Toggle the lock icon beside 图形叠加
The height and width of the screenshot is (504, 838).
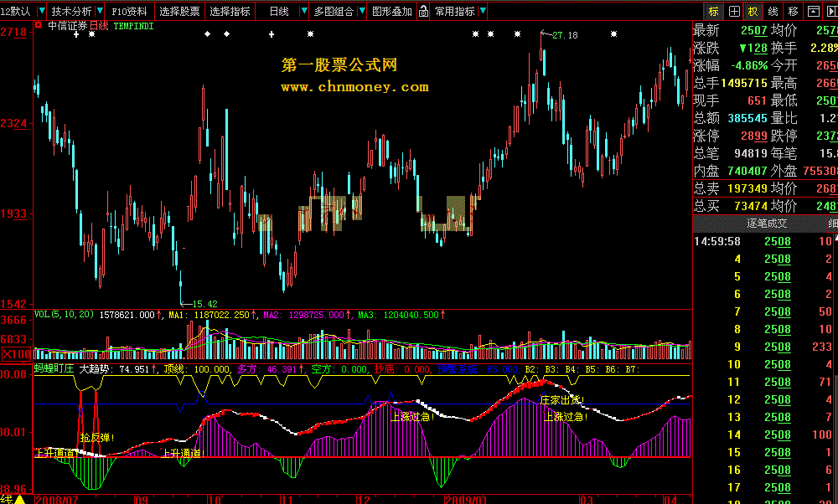coord(423,11)
